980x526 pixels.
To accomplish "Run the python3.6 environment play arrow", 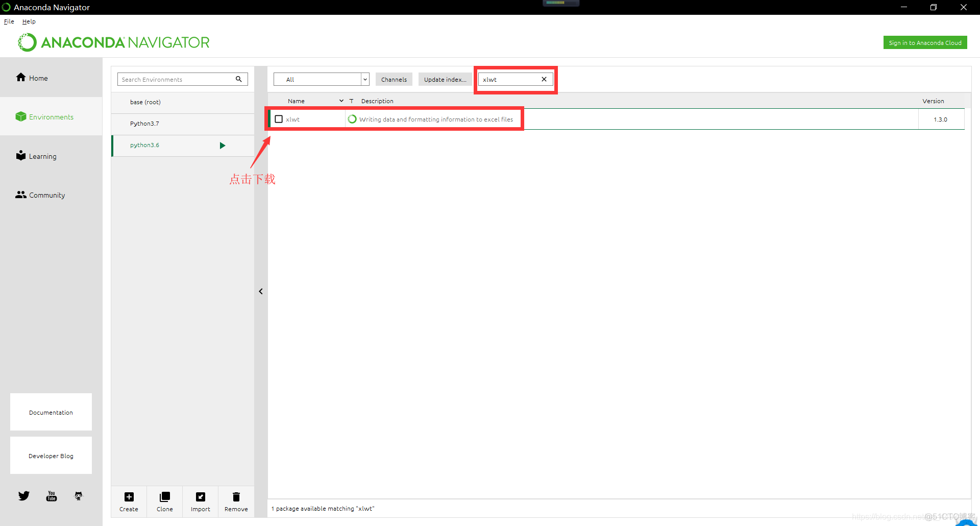I will click(223, 146).
